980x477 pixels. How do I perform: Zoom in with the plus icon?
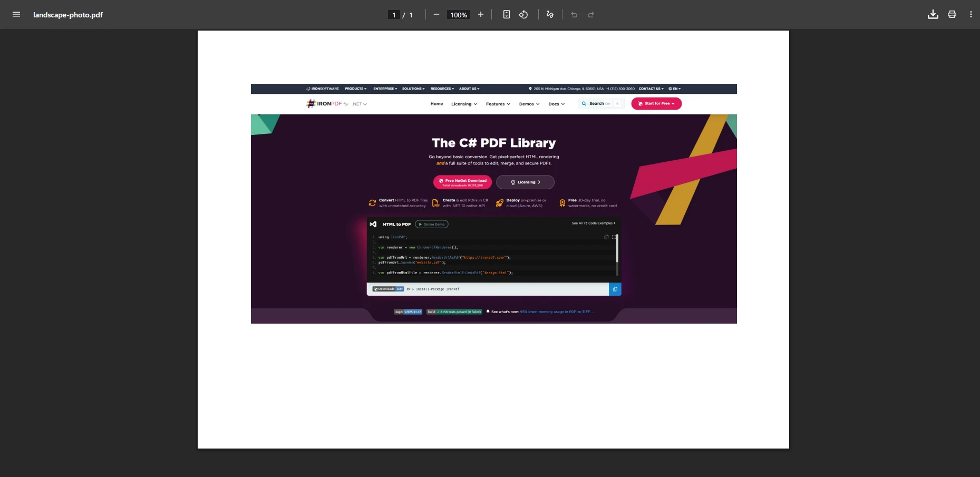pos(480,14)
